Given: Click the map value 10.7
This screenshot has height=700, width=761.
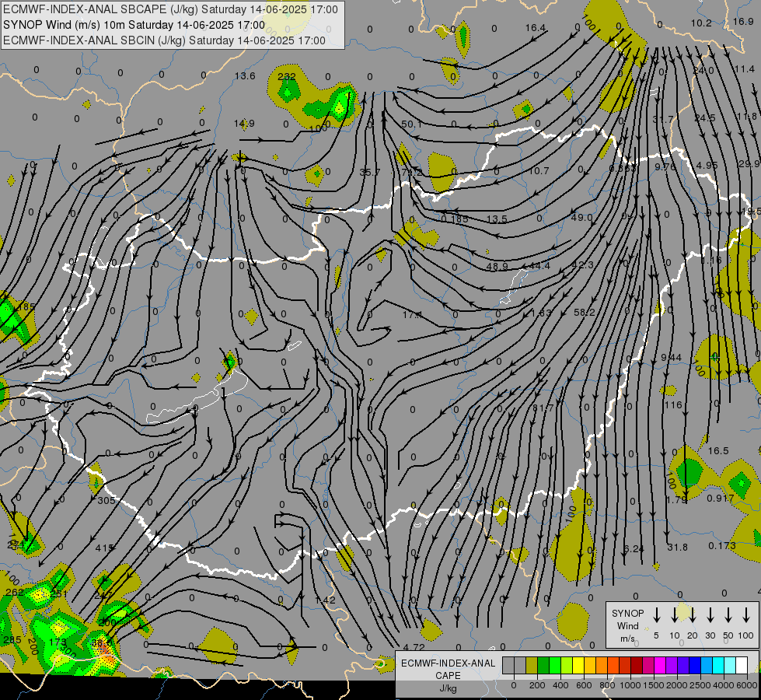Looking at the screenshot, I should (x=539, y=170).
